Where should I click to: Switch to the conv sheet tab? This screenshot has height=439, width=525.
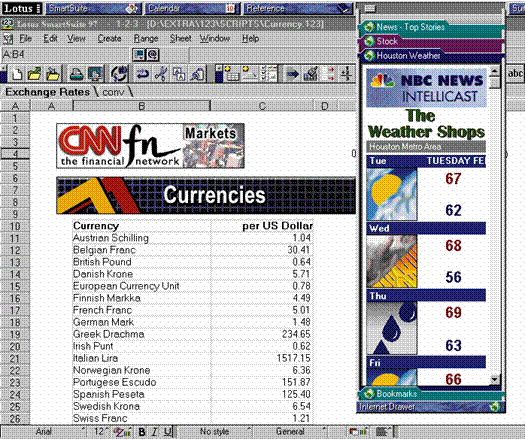113,92
